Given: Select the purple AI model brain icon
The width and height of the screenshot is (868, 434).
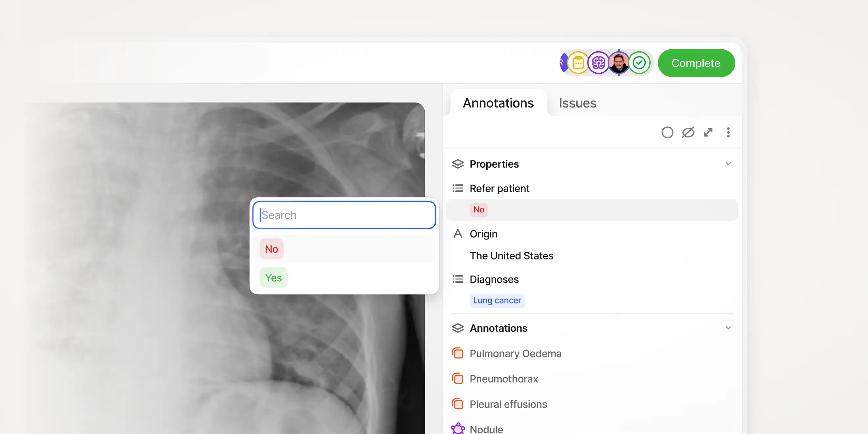Looking at the screenshot, I should click(598, 63).
